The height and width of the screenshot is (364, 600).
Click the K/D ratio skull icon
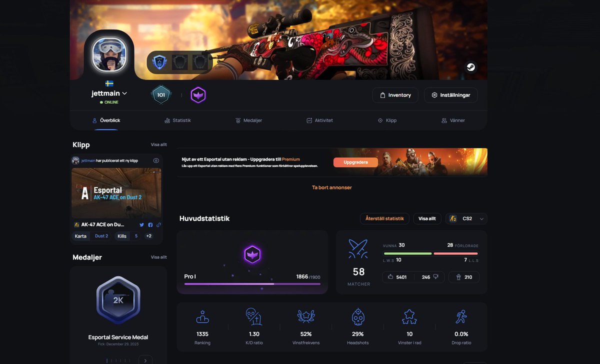254,317
